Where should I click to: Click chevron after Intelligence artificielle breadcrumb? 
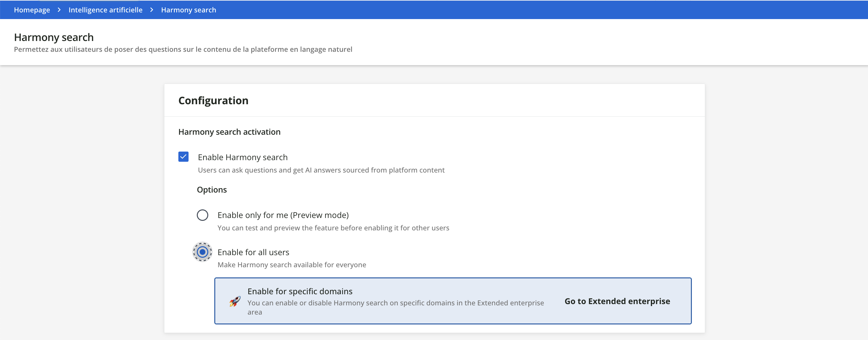tap(152, 10)
